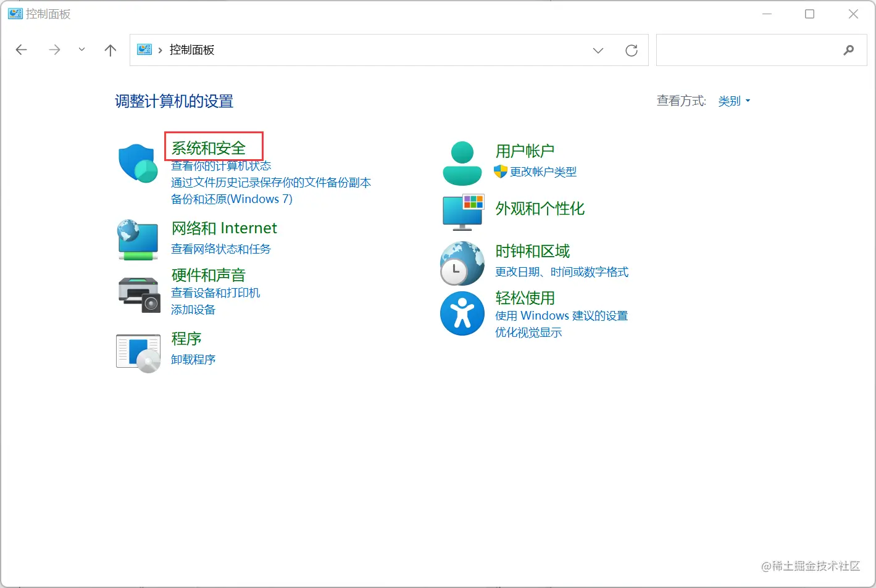Click the 控制面板 breadcrumb in address bar
876x588 pixels.
click(192, 50)
